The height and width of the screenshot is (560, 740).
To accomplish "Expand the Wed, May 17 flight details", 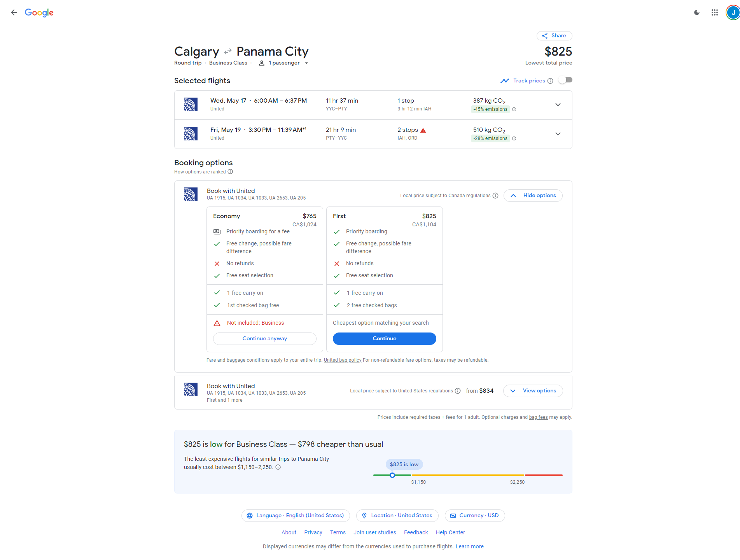I will (558, 105).
